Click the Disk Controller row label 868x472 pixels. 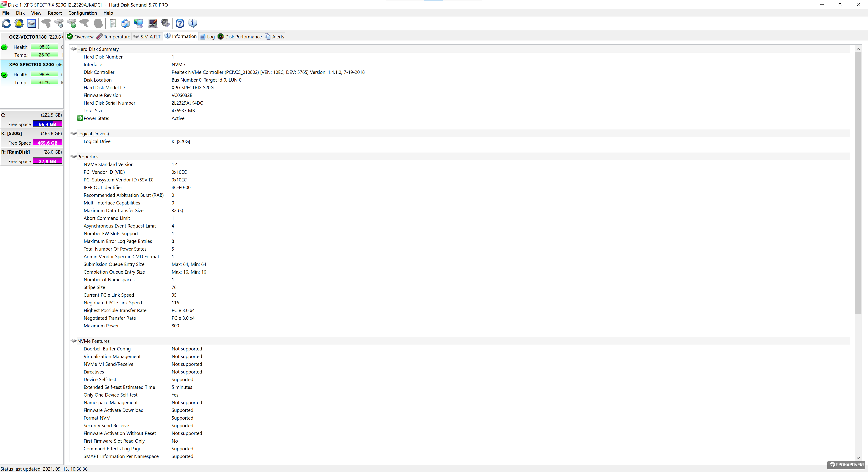pyautogui.click(x=99, y=72)
